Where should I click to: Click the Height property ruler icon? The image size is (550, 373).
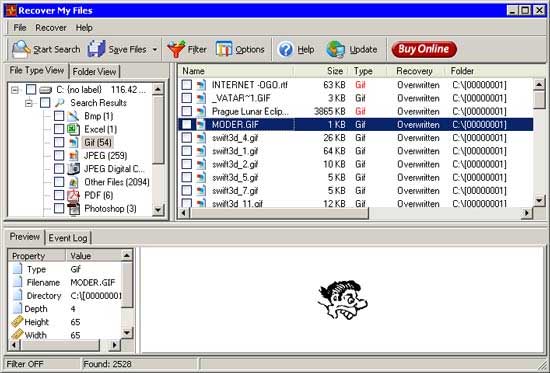pos(17,322)
